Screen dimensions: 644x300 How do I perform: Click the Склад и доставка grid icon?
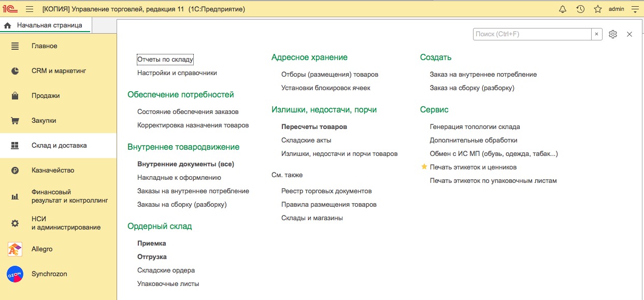point(15,146)
